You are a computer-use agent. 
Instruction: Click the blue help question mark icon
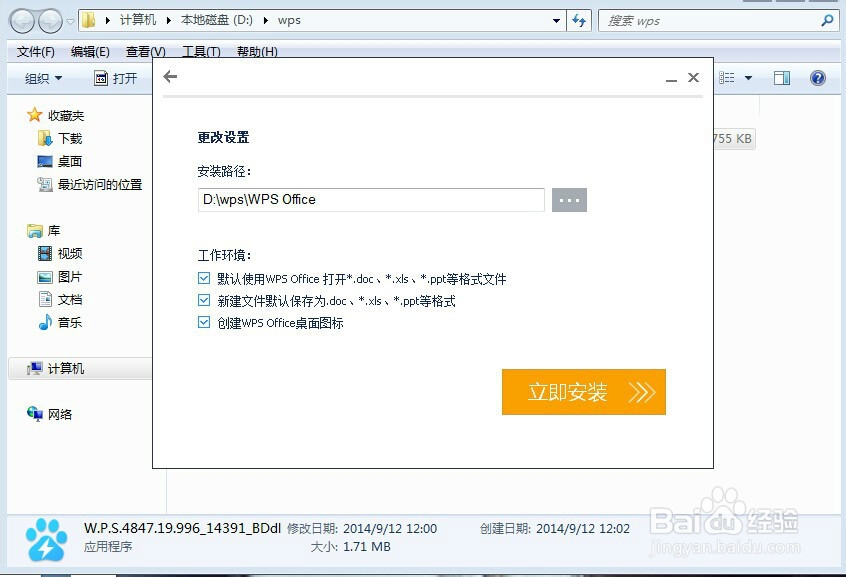(818, 78)
